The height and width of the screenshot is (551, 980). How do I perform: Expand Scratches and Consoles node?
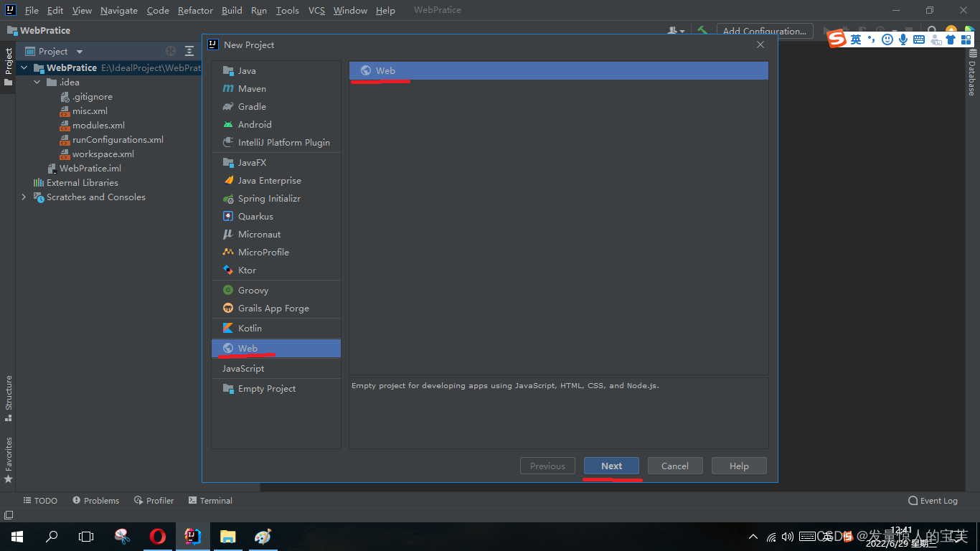click(x=24, y=197)
